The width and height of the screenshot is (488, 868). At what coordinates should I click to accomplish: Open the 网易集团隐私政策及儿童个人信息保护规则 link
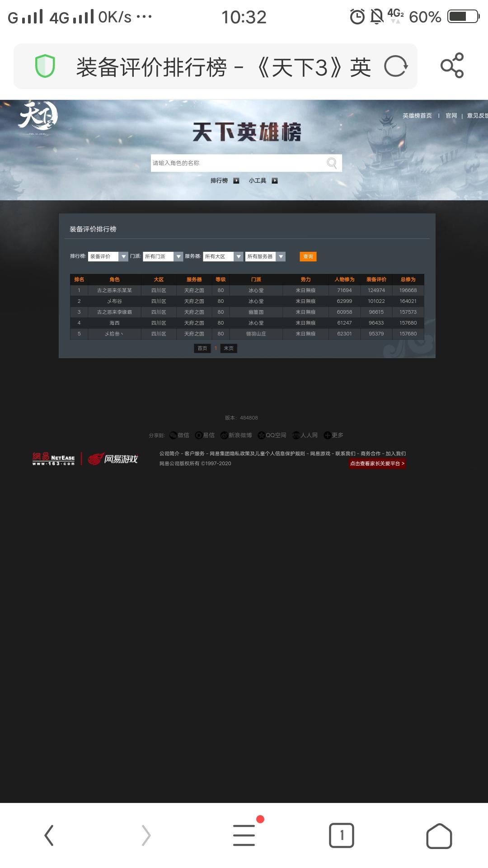[257, 453]
